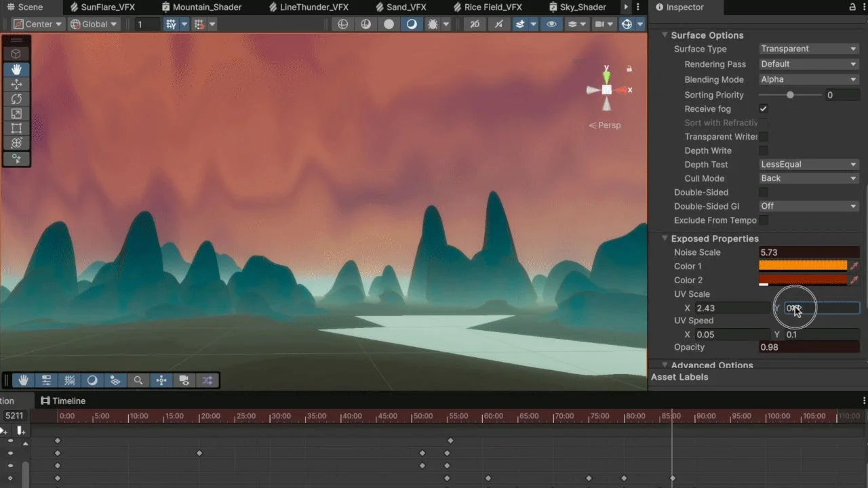Activate the Hand view tool
The height and width of the screenshot is (488, 868).
tap(16, 69)
